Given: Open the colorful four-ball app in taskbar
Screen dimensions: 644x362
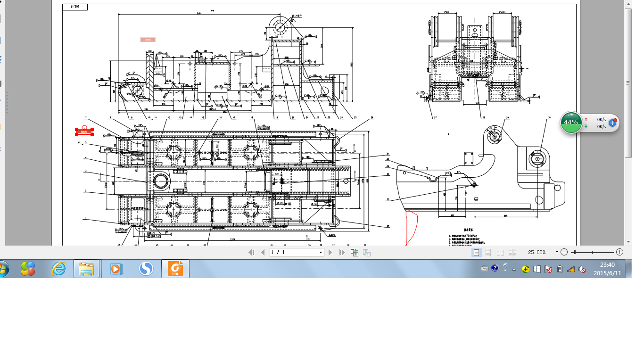Looking at the screenshot, I should (28, 269).
